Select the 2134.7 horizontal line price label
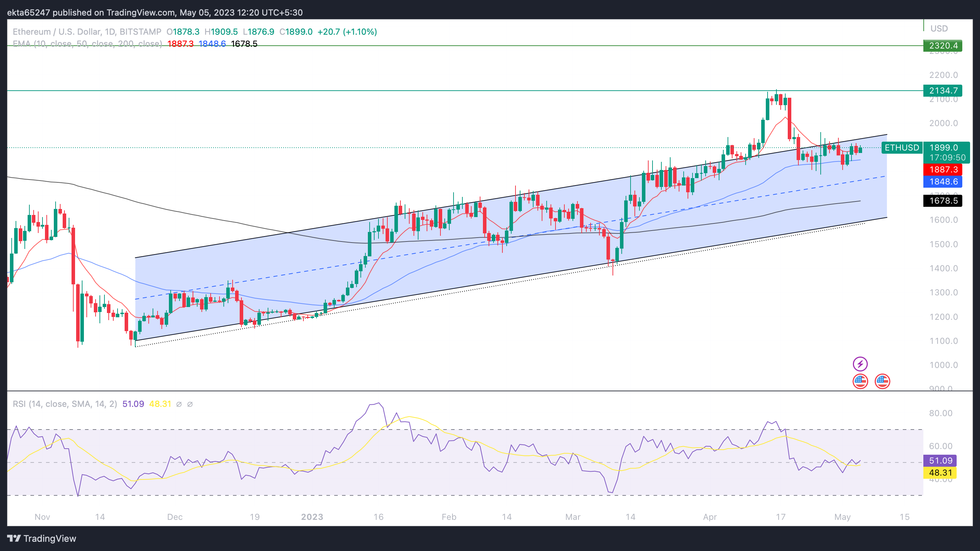Screen dimensions: 980x551 (x=943, y=91)
